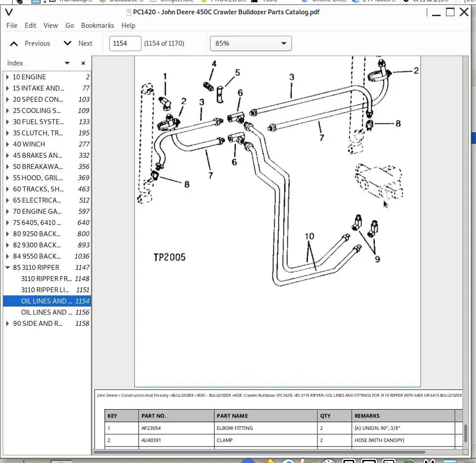Go to the Next page
The height and width of the screenshot is (463, 476).
click(x=78, y=43)
